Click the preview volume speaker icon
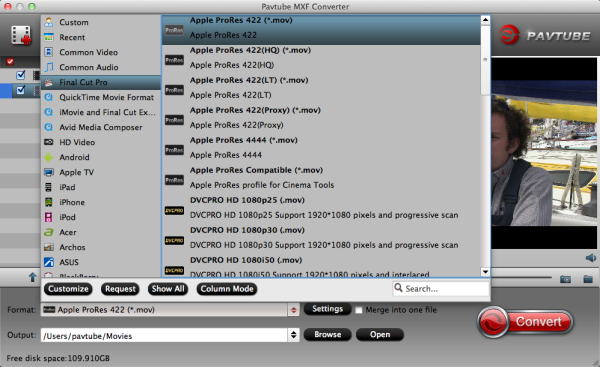The image size is (600, 367). 591,258
